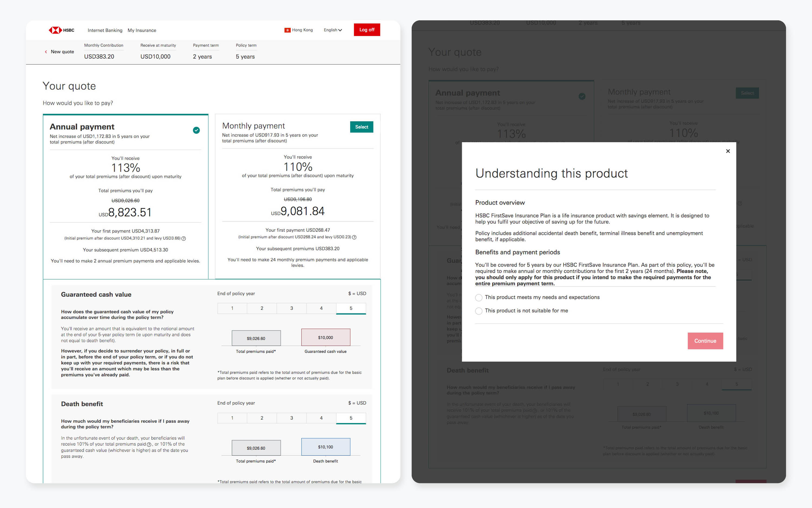
Task: Click the total premium amount USD8,823.51
Action: pos(125,212)
